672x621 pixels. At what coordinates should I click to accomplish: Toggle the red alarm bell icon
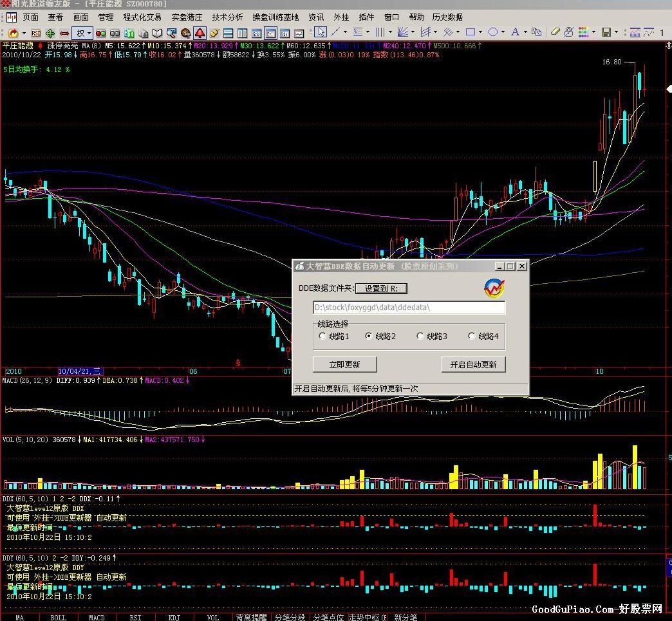pyautogui.click(x=200, y=33)
